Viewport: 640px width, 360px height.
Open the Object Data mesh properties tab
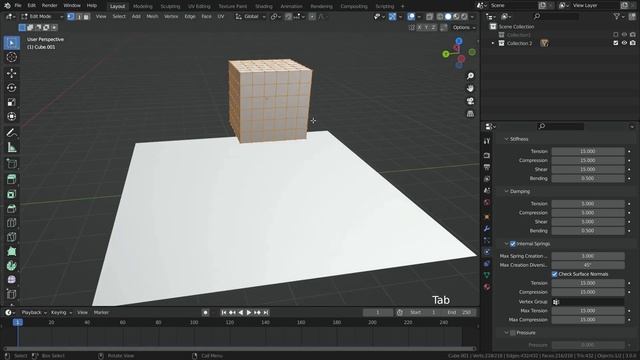pyautogui.click(x=487, y=275)
